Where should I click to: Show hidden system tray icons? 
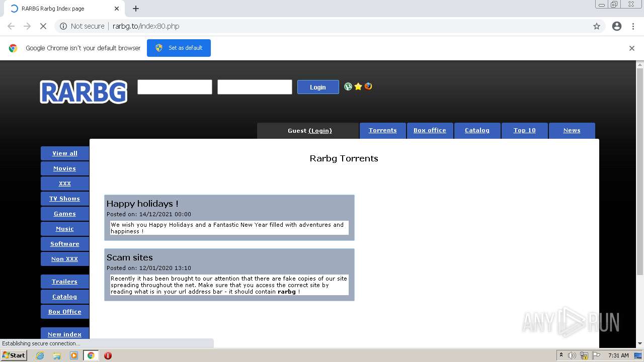coord(560,355)
